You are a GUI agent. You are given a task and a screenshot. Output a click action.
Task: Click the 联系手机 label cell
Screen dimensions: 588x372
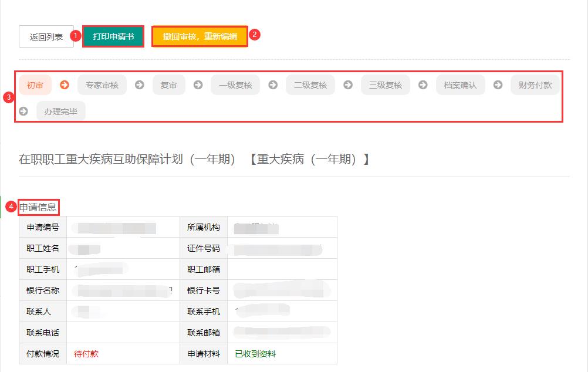click(204, 311)
